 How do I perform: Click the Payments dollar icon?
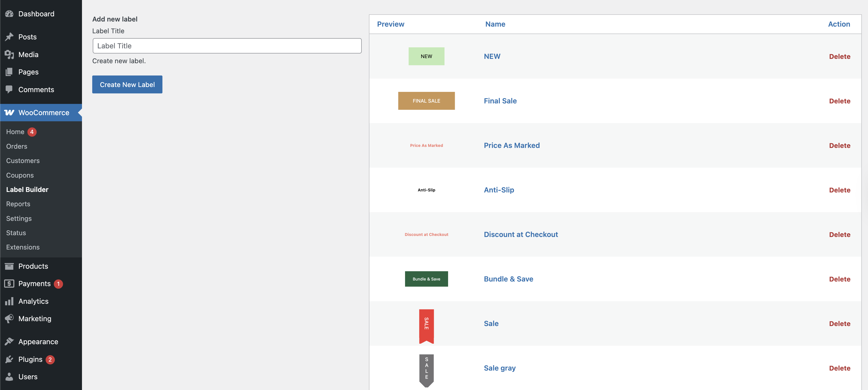[9, 284]
